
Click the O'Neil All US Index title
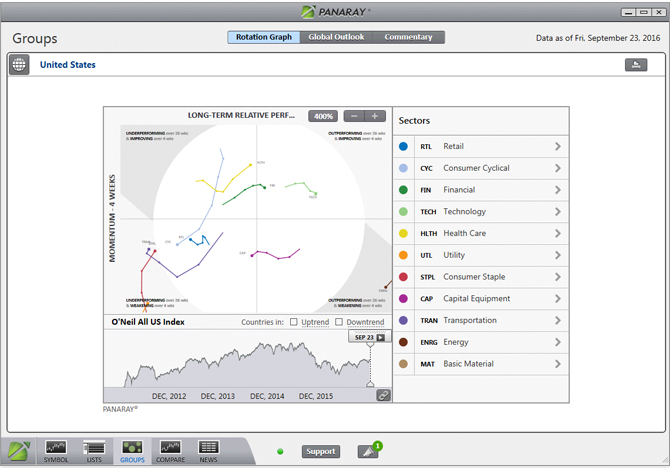click(148, 322)
